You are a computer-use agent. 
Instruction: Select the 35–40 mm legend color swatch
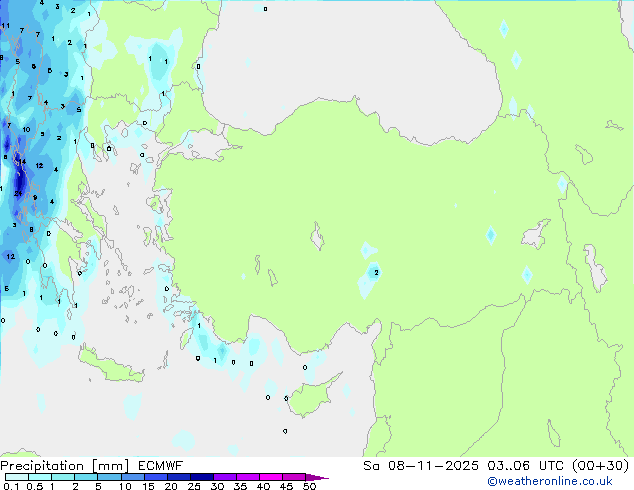(x=247, y=477)
